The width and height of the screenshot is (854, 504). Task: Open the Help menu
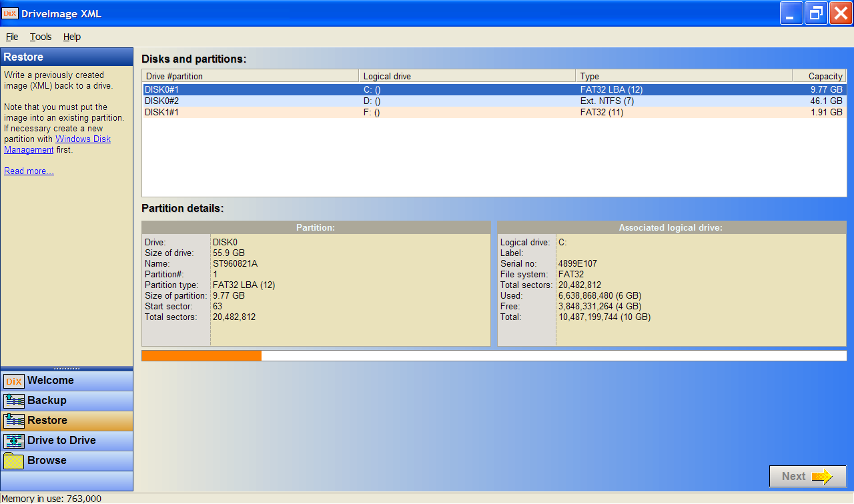72,37
